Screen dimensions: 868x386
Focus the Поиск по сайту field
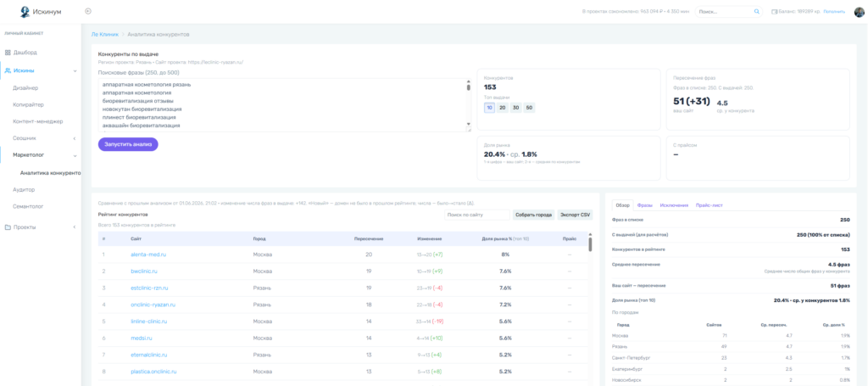point(476,215)
